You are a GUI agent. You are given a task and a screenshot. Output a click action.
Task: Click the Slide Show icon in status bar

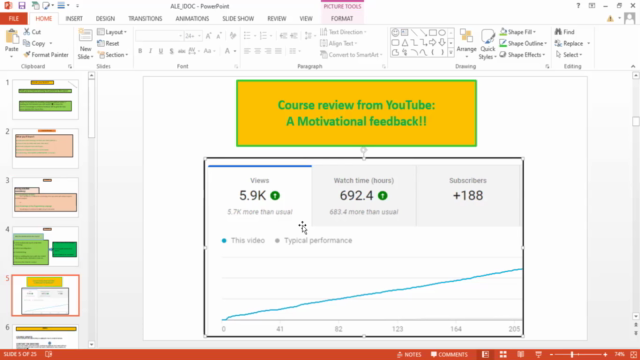538,354
